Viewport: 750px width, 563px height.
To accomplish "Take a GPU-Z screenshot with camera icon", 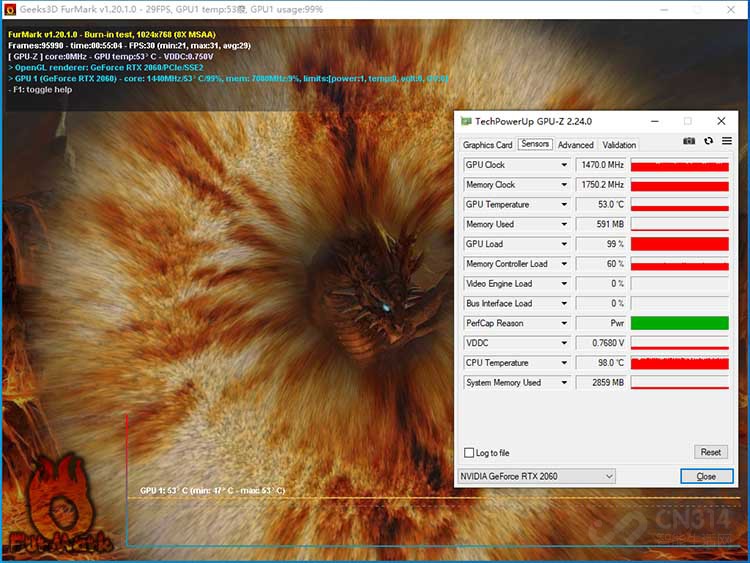I will tap(689, 141).
